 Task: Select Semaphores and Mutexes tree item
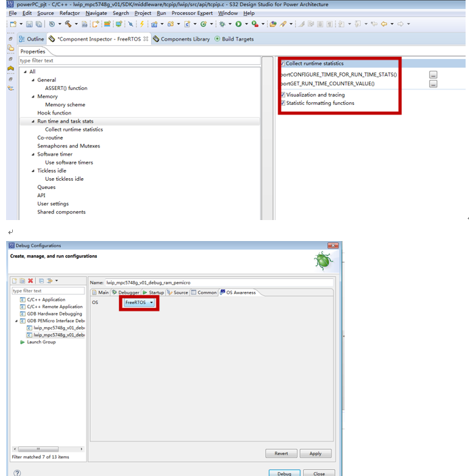(x=68, y=146)
